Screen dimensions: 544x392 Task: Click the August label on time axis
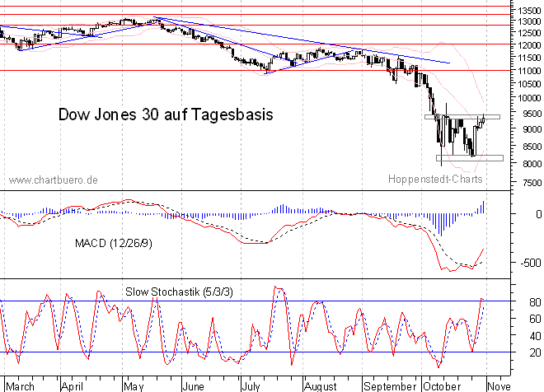point(318,385)
